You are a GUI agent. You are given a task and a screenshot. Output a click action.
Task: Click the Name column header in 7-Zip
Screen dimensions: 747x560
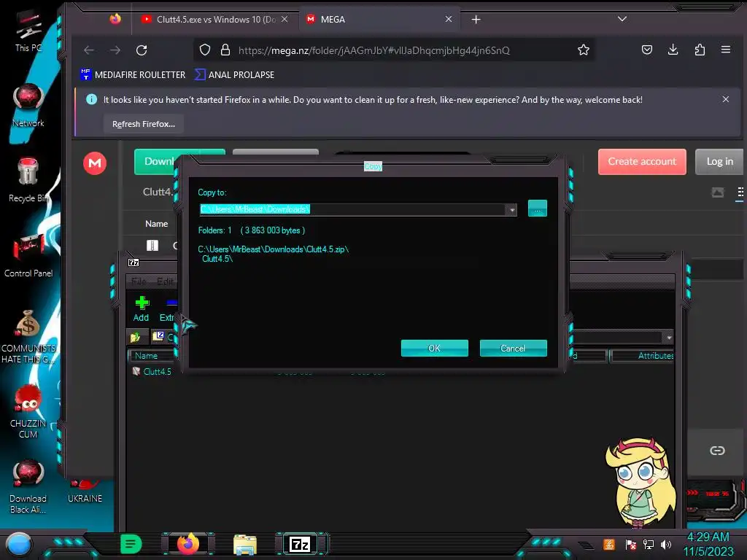[x=152, y=356]
